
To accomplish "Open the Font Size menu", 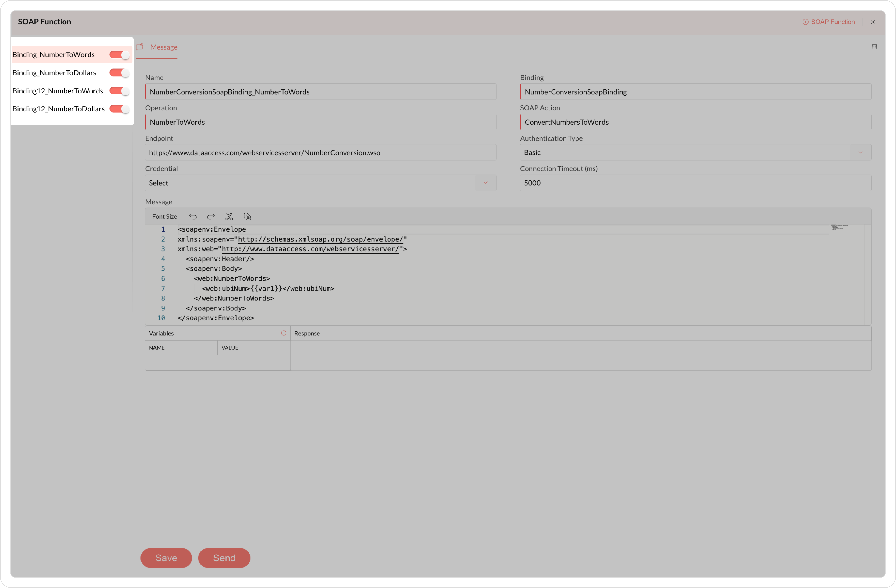I will click(x=164, y=217).
